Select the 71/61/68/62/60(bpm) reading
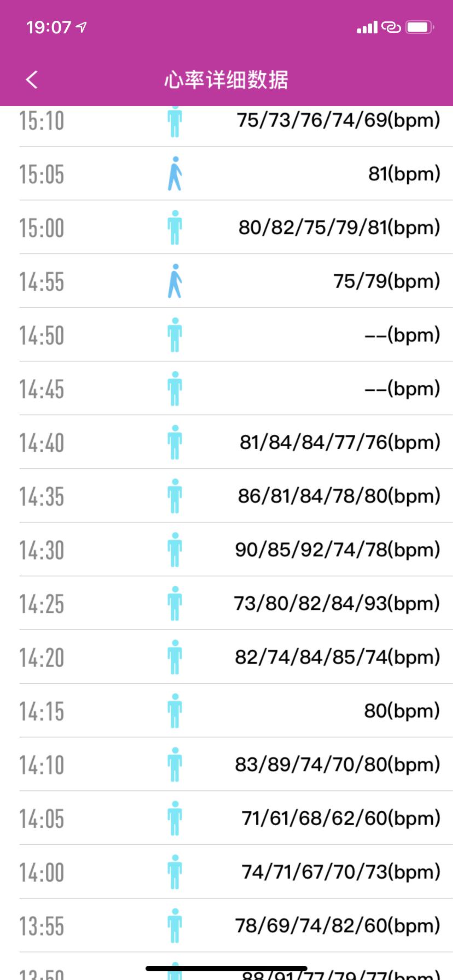The image size is (453, 980). pyautogui.click(x=340, y=818)
